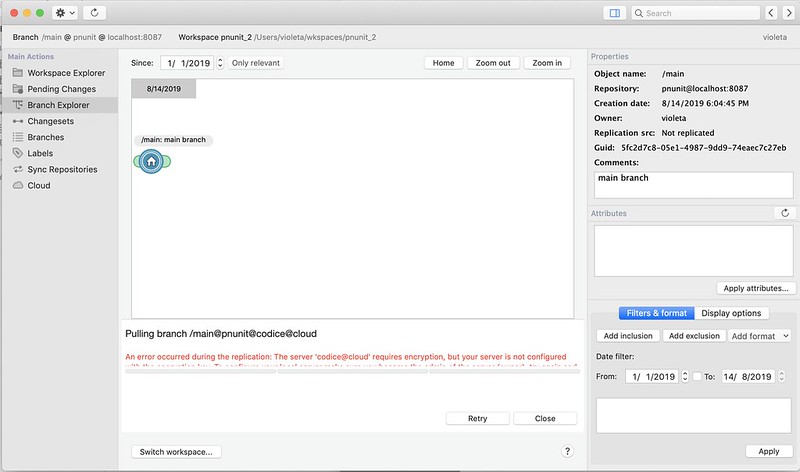Select the home changeset node in diagram
The height and width of the screenshot is (472, 800).
151,161
